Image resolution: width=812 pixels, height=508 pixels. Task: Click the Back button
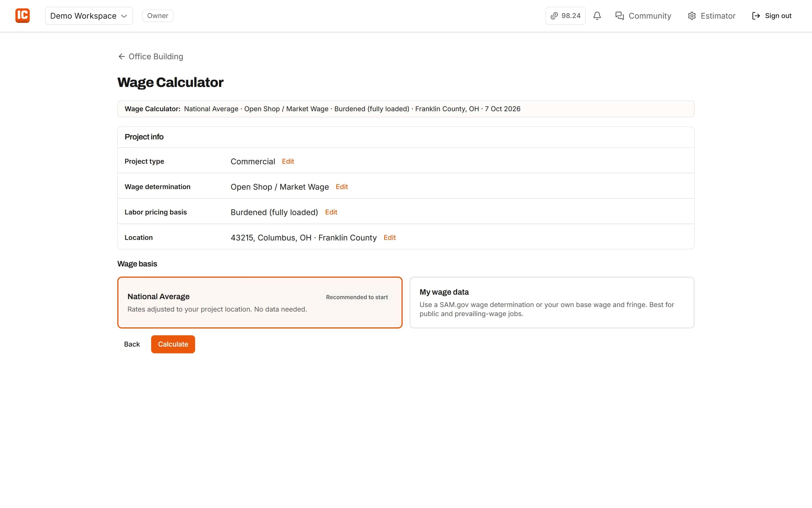(x=132, y=344)
